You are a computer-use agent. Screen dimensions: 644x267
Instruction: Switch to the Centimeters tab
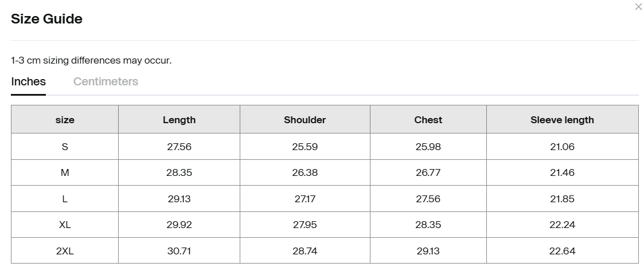(x=106, y=81)
